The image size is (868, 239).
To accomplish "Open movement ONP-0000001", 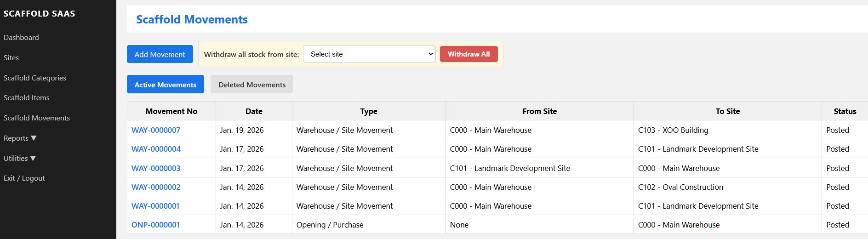I will click(x=155, y=225).
